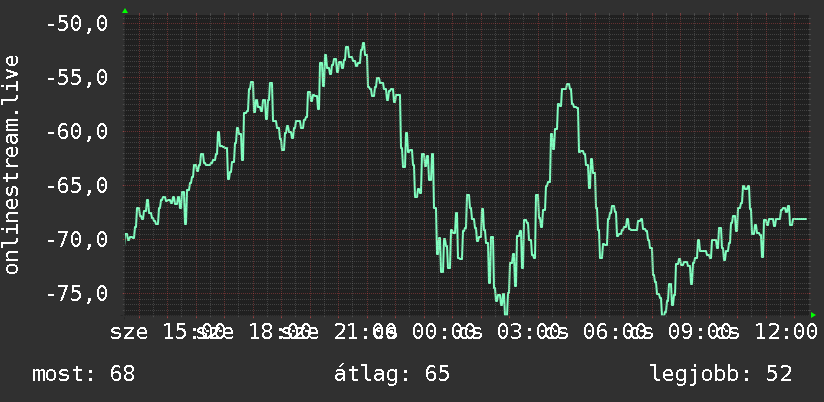Click the 12:00 time axis label
Screen dimensions: 824x402
pos(786,332)
